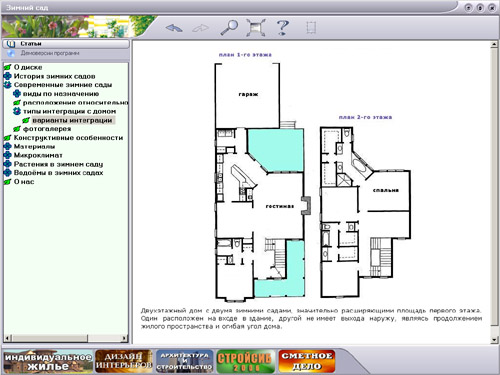Click the Индивидуальное жилье banner
500x375 pixels.
(x=48, y=361)
